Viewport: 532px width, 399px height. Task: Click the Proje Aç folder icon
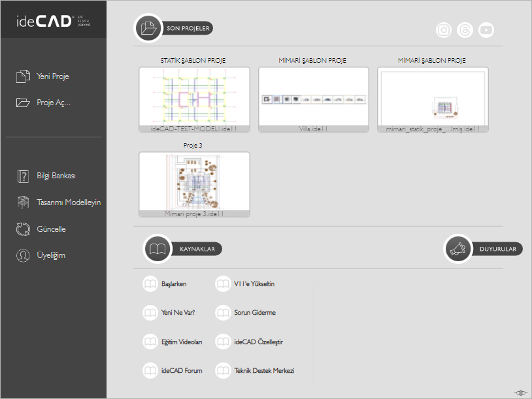[23, 103]
